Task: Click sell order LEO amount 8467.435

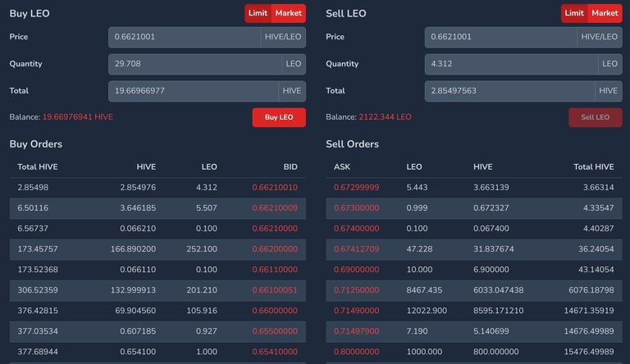Action: point(424,289)
